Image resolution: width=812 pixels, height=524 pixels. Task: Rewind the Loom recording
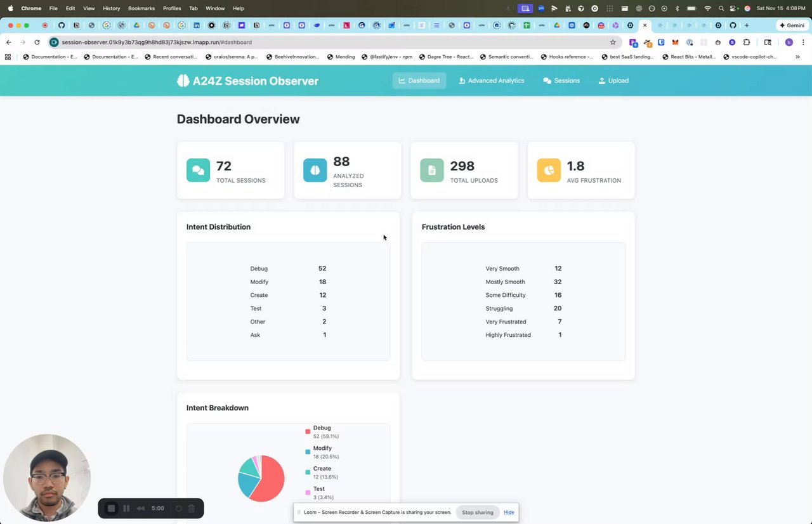click(141, 508)
